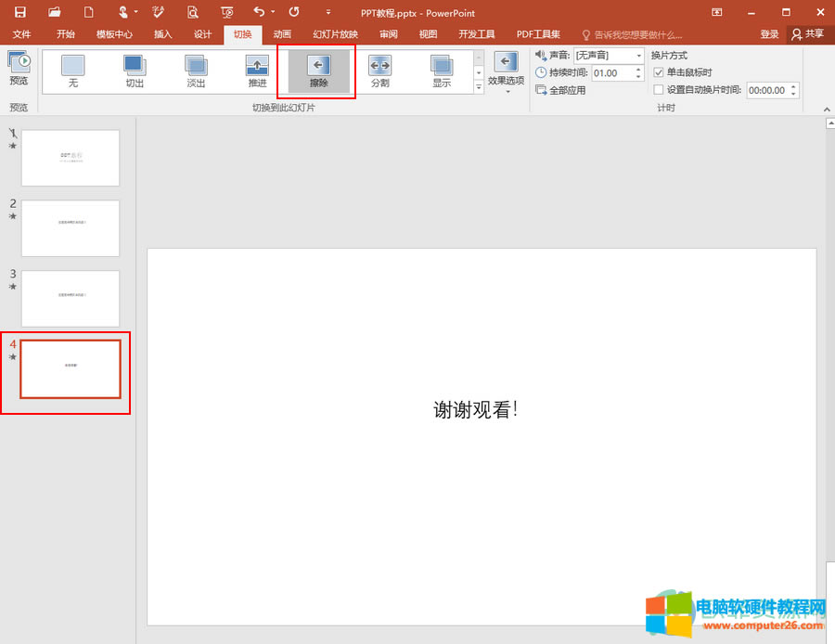Screen dimensions: 835x644
Task: Increase 持续时间 duration with up stepper
Action: tap(638, 68)
